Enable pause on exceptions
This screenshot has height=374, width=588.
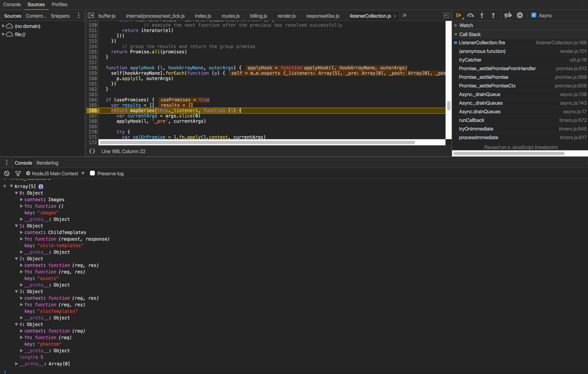pos(520,15)
